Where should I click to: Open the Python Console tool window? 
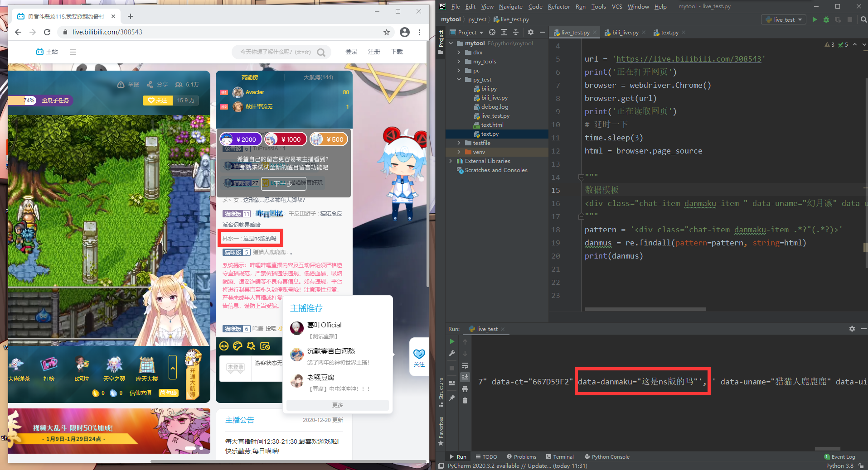click(x=607, y=457)
